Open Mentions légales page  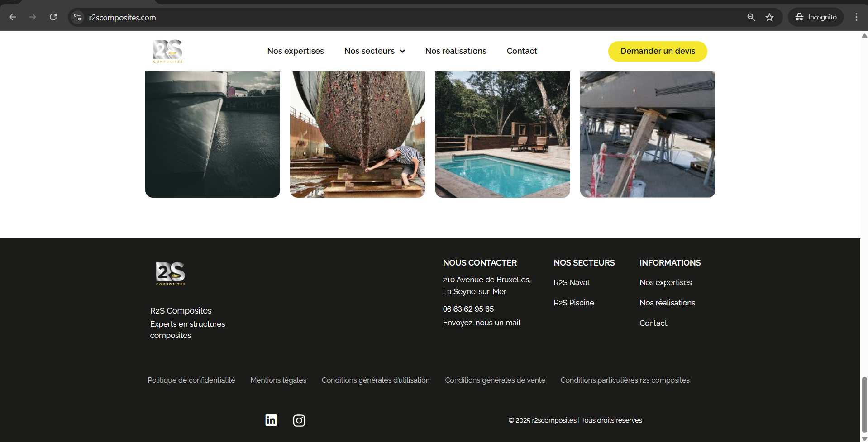coord(278,380)
